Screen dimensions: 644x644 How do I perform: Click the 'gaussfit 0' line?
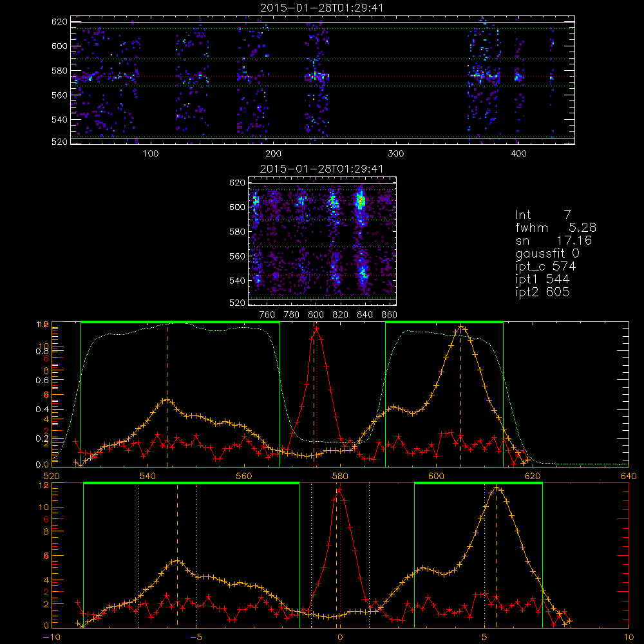point(547,253)
